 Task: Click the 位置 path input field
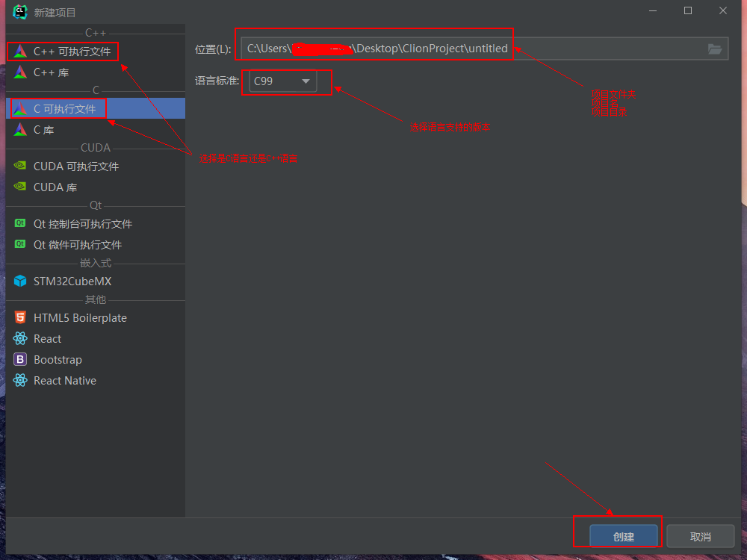click(485, 49)
